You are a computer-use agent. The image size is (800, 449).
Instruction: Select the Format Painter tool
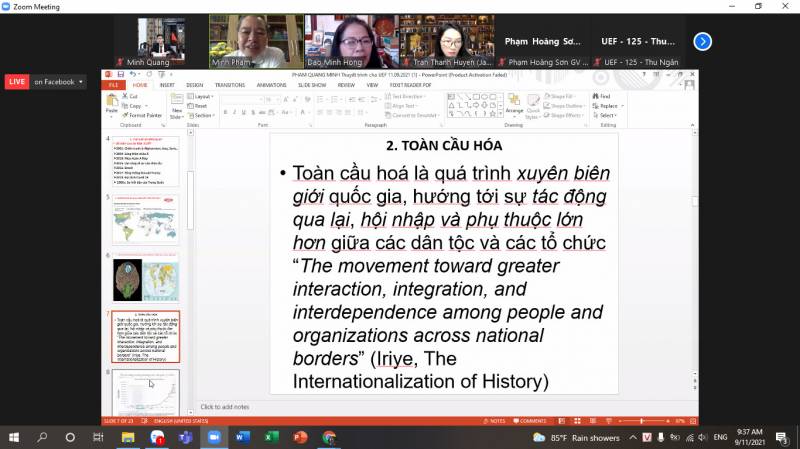[x=142, y=116]
